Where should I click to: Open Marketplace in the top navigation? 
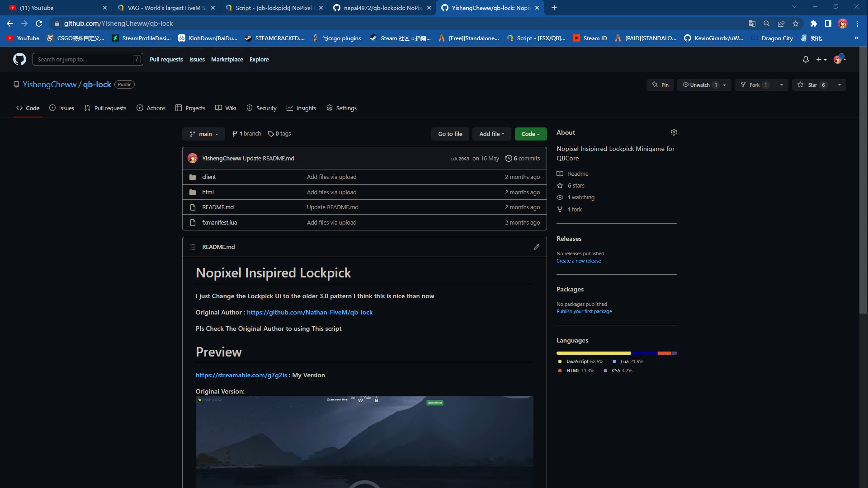point(227,59)
